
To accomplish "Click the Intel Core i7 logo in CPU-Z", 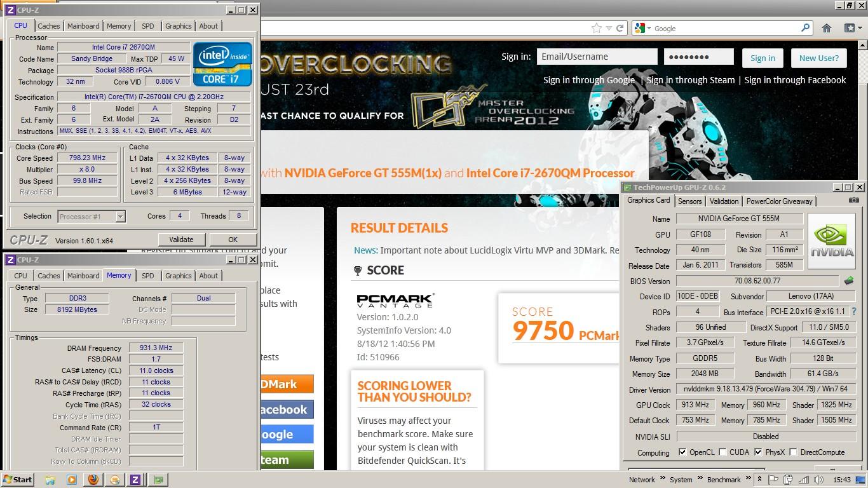I will [x=222, y=64].
